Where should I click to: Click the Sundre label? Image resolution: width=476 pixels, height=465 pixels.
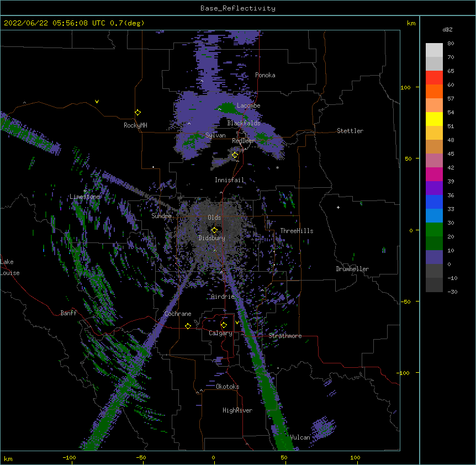161,216
